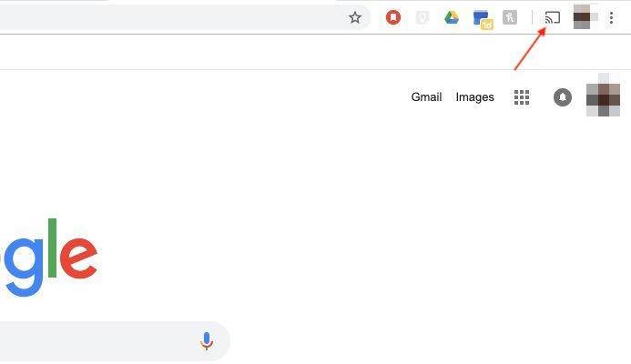Viewport: 631px width, 364px height.
Task: Bookmark this page with the star icon
Action: coord(354,17)
